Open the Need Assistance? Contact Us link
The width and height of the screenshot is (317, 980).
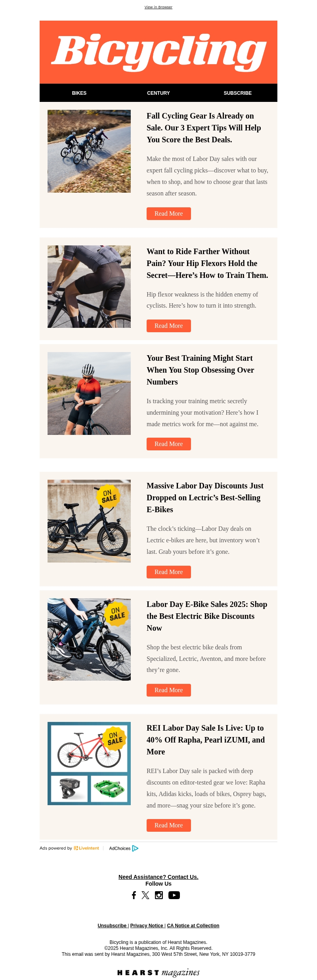pyautogui.click(x=158, y=877)
